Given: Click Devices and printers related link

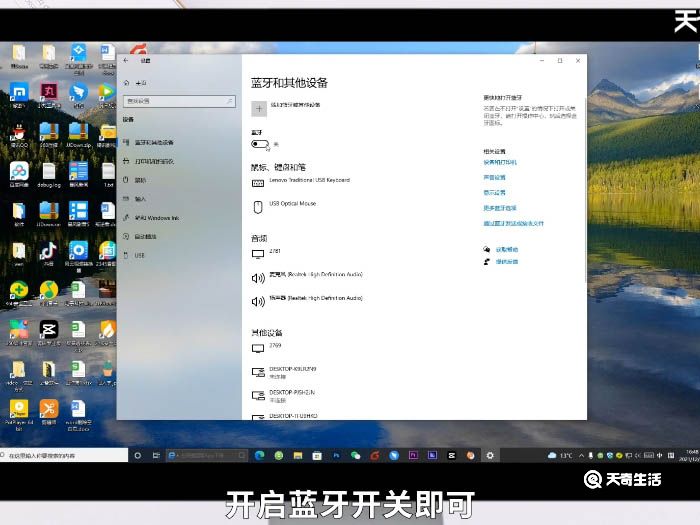Looking at the screenshot, I should point(500,162).
